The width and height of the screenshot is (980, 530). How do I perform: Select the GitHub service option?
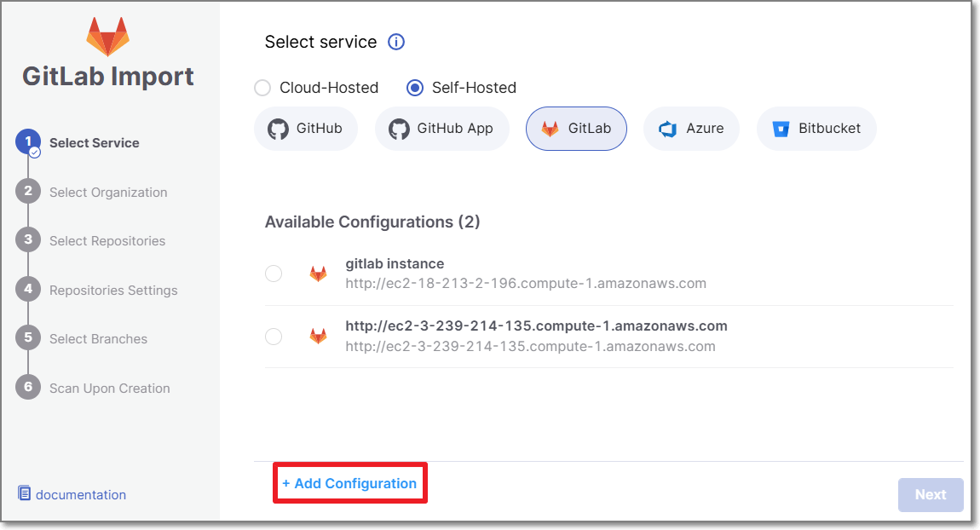pyautogui.click(x=306, y=129)
